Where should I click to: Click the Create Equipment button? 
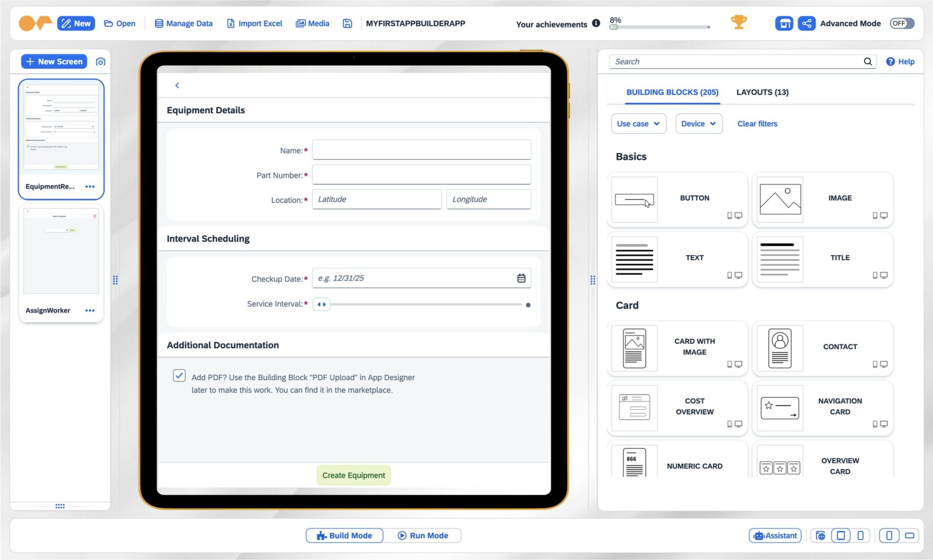pos(353,475)
